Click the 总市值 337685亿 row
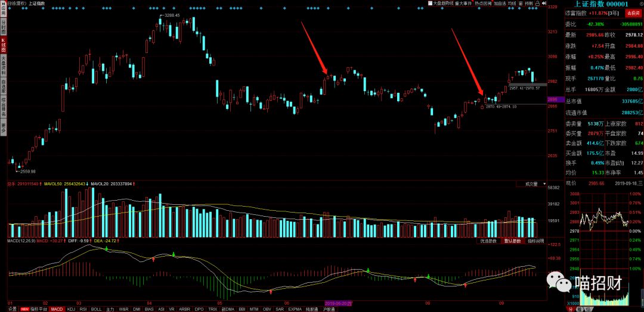The width and height of the screenshot is (644, 312). coord(603,101)
